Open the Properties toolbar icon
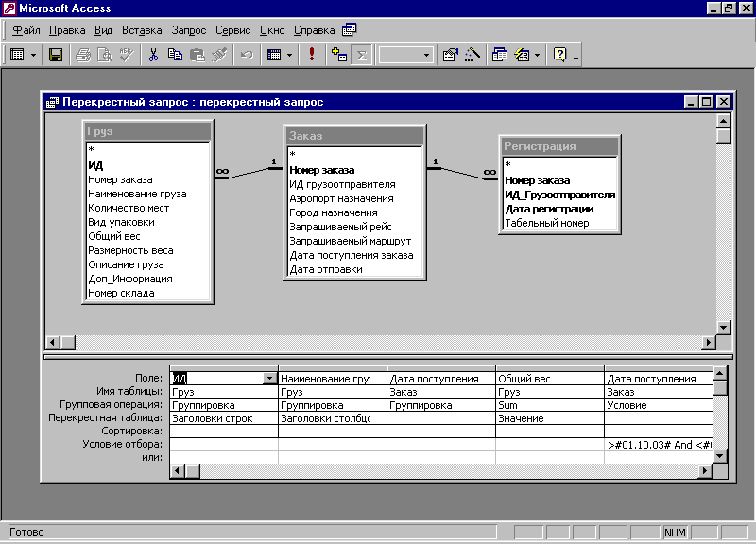The image size is (756, 544). (x=451, y=55)
